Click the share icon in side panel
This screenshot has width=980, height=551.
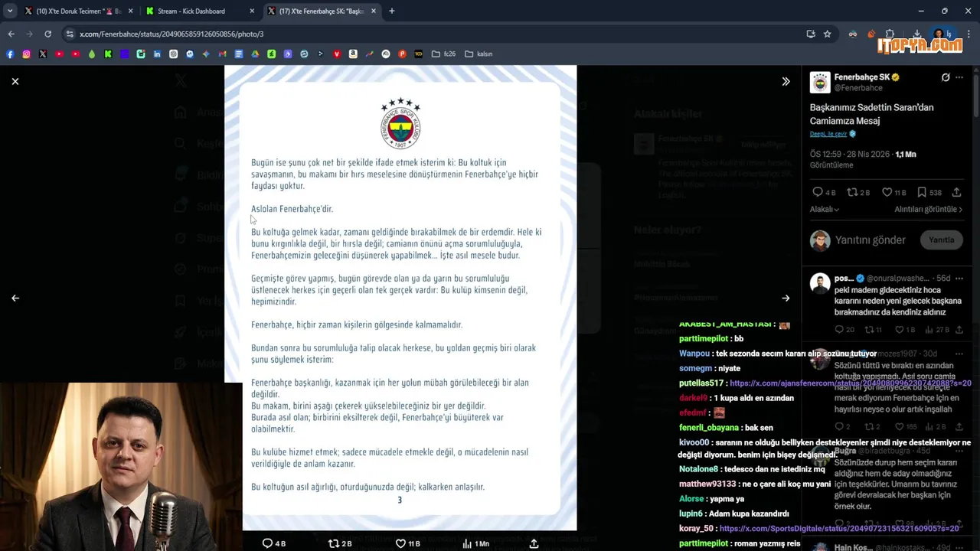coord(956,192)
